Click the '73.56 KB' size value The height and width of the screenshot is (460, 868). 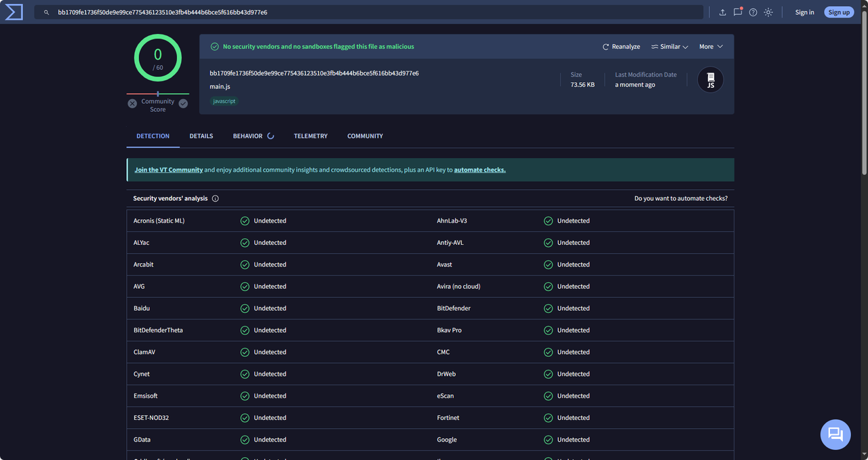[x=583, y=85]
